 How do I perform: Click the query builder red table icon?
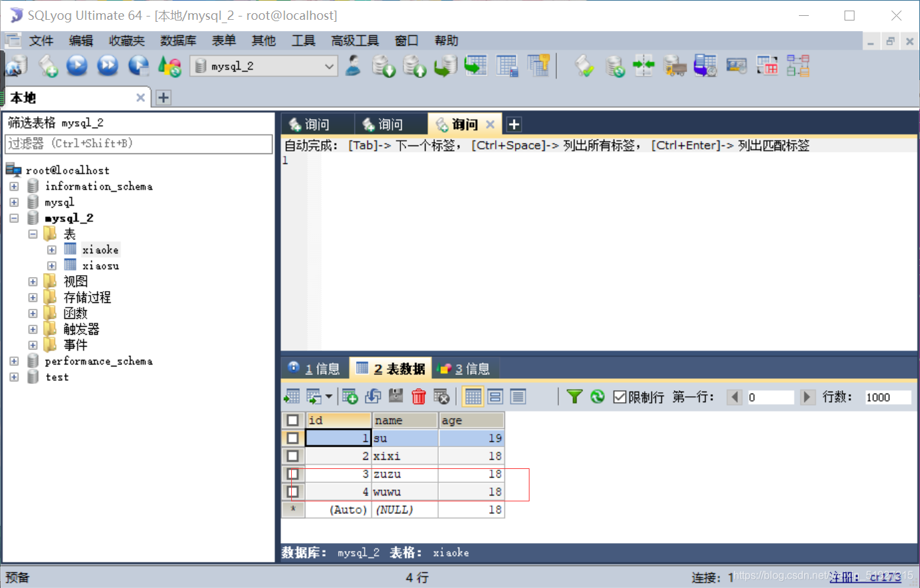767,65
